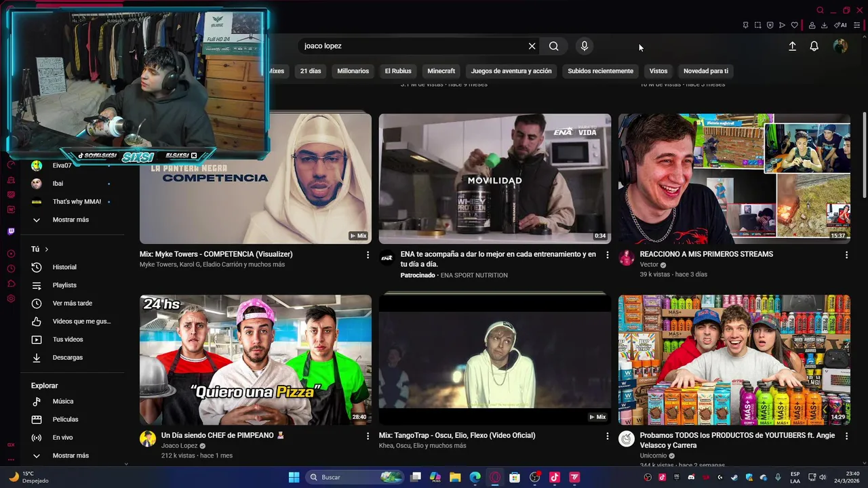
Task: Open the Joaco Lopez channel link
Action: click(179, 446)
